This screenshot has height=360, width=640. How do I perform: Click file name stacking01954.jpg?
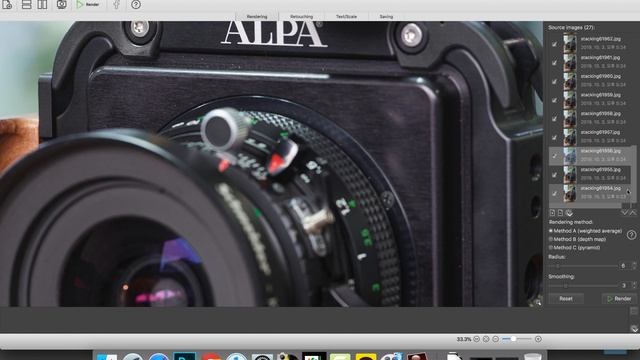(600, 189)
